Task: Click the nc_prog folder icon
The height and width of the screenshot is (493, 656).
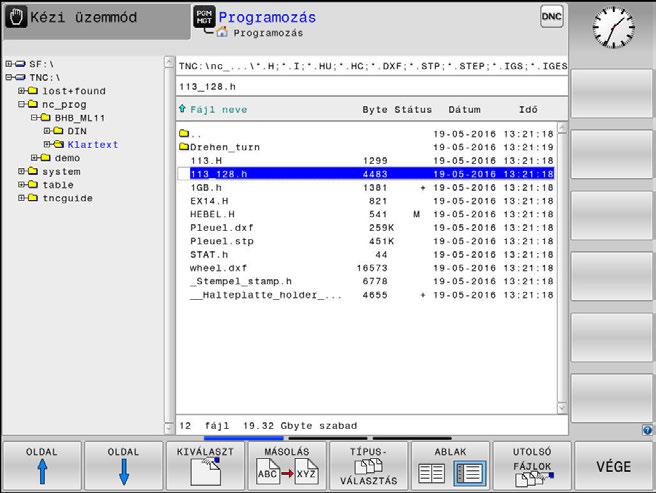Action: (33, 104)
